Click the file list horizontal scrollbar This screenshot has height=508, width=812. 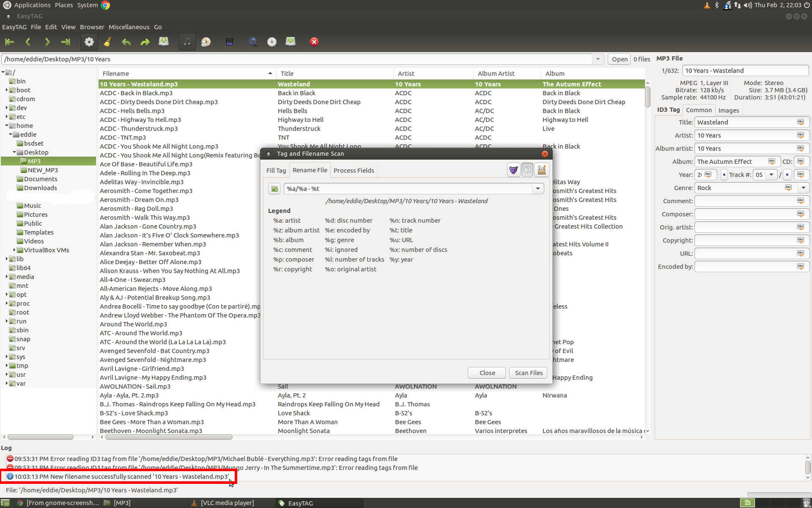[169, 437]
